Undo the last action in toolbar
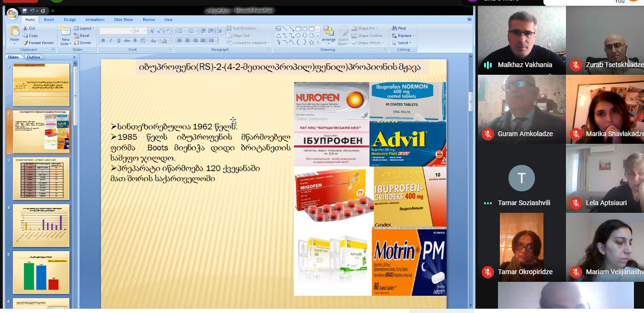The height and width of the screenshot is (313, 644). pyautogui.click(x=33, y=11)
